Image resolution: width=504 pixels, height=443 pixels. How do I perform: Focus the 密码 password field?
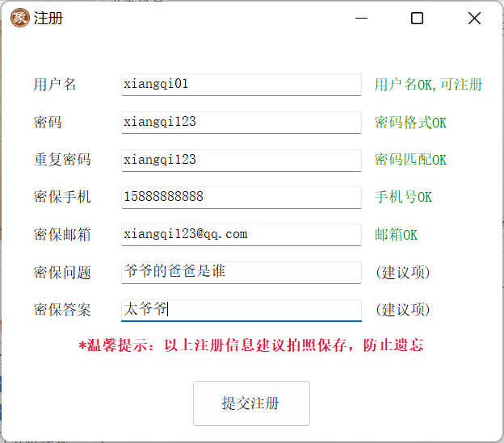(x=241, y=122)
